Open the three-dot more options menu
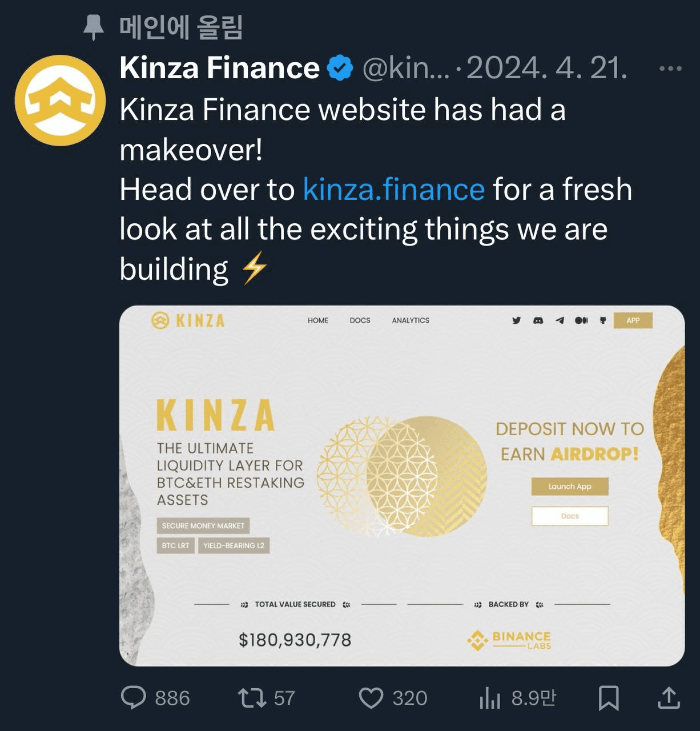Image resolution: width=700 pixels, height=731 pixels. point(670,69)
